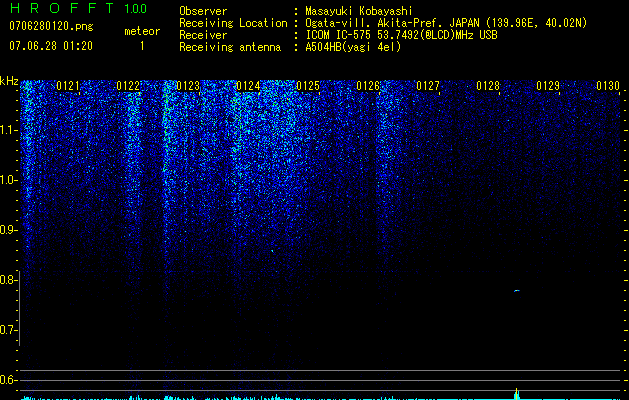The width and height of the screenshot is (629, 400).
Task: Click time marker 0121
Action: click(68, 86)
